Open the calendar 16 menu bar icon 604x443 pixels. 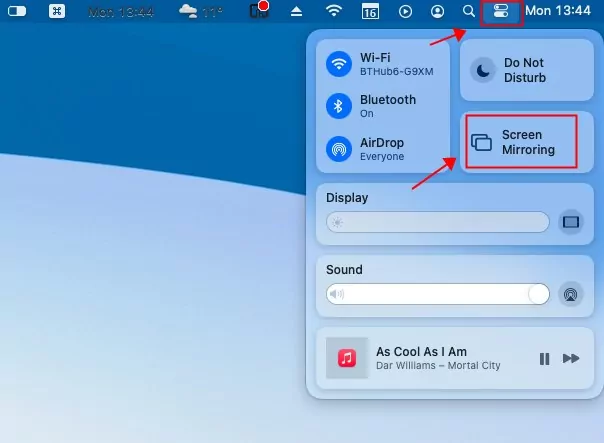tap(370, 12)
